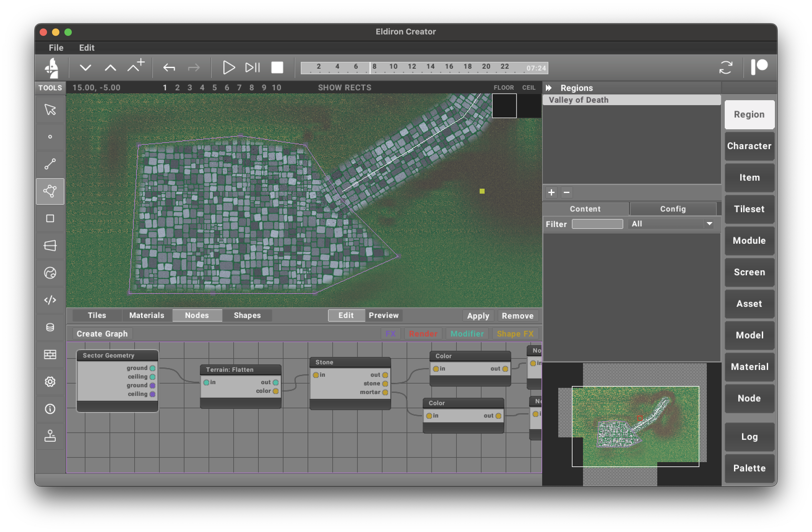Image resolution: width=812 pixels, height=532 pixels.
Task: Redo the last action
Action: [194, 67]
